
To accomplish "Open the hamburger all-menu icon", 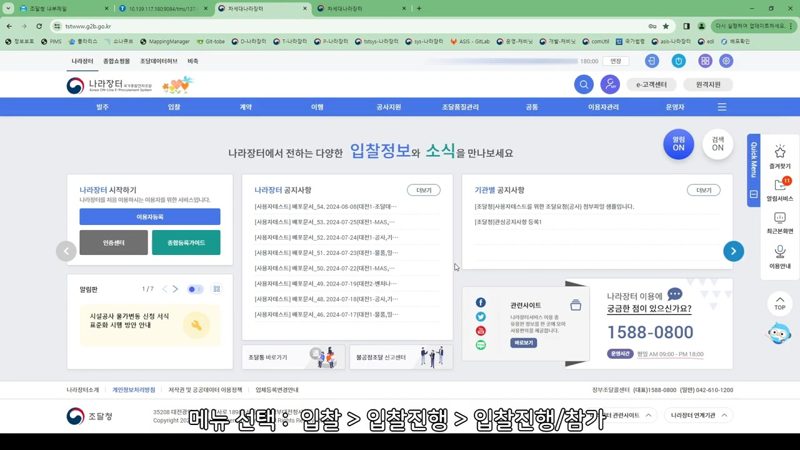I will click(722, 107).
